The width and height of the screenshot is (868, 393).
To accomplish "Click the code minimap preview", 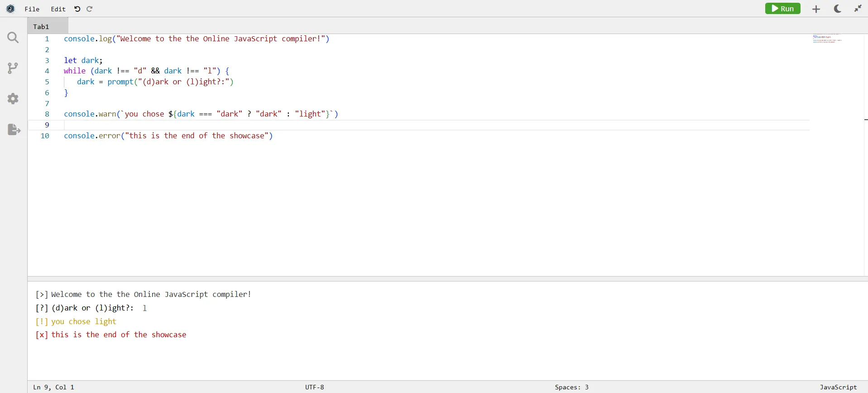I will coord(827,39).
